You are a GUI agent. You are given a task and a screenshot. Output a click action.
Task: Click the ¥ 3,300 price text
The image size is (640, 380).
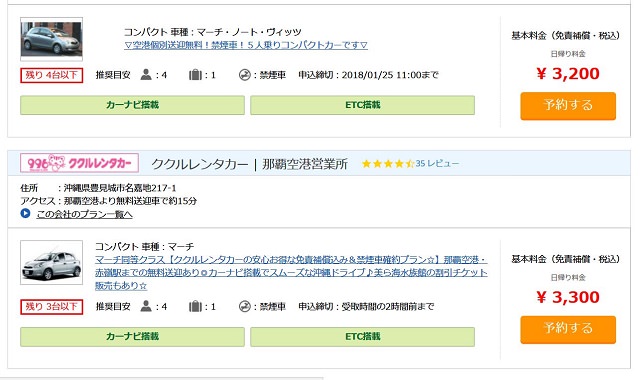tap(568, 297)
